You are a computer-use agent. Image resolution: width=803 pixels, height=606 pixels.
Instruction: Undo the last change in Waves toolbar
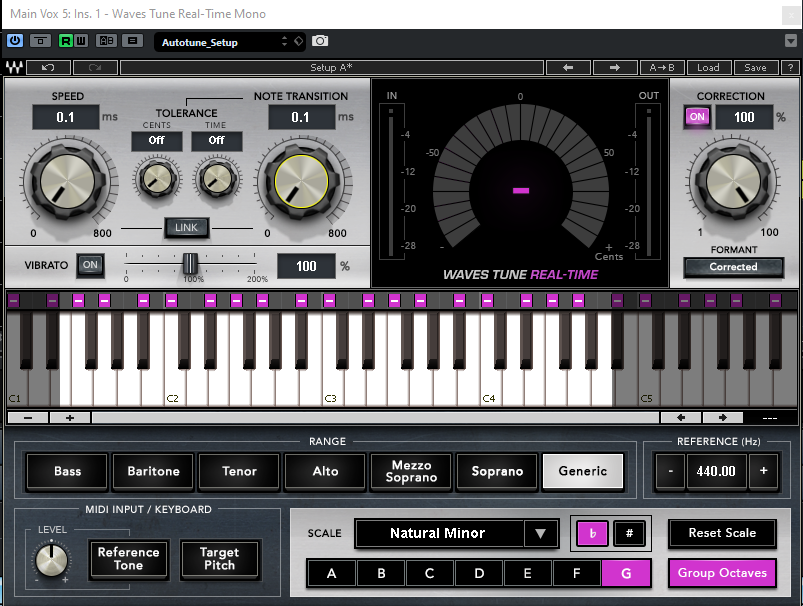tap(48, 68)
